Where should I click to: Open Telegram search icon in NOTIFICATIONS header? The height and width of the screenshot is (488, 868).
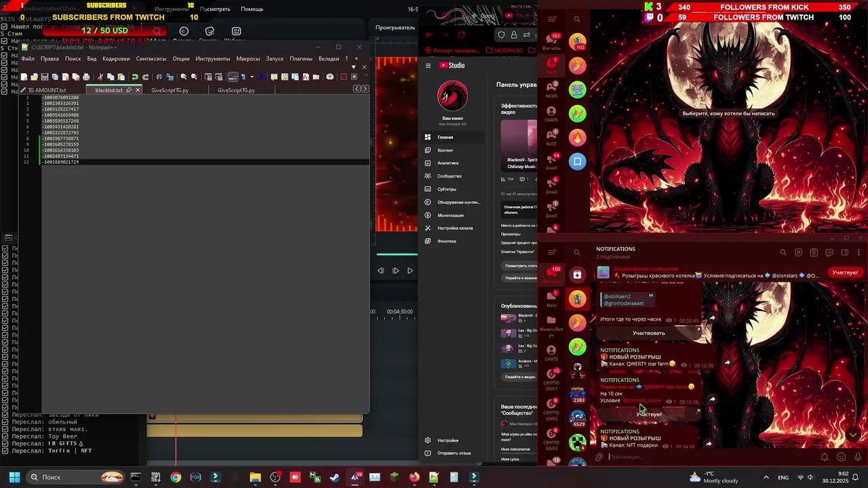(x=783, y=253)
